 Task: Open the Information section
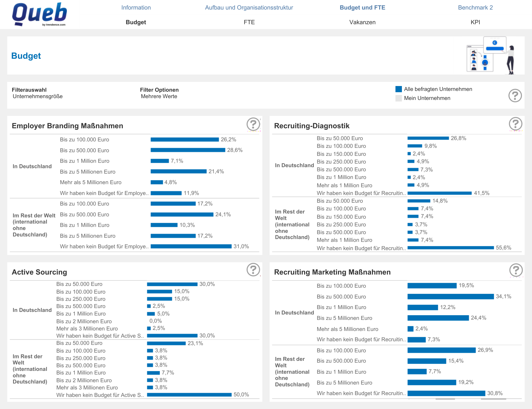pos(136,7)
